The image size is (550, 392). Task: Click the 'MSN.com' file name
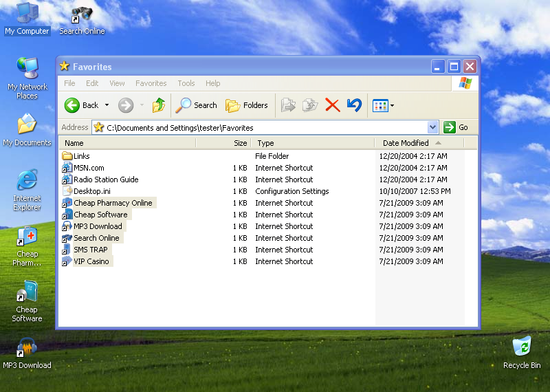89,168
